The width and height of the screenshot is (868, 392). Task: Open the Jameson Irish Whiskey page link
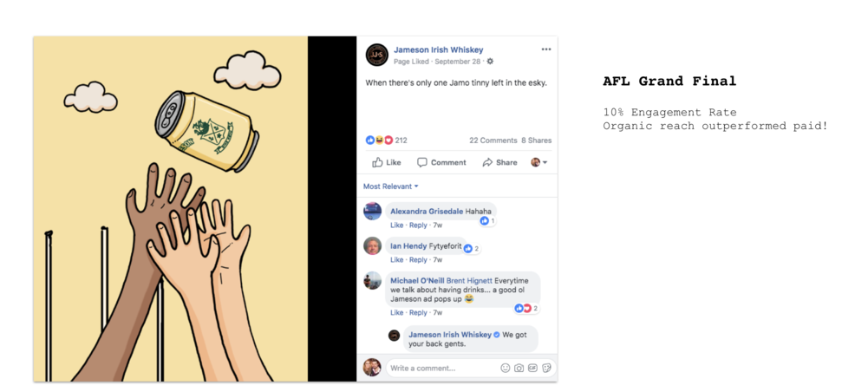438,49
